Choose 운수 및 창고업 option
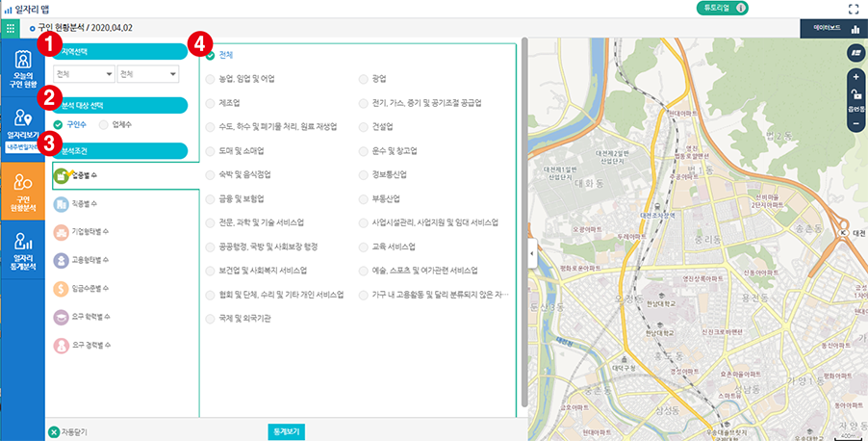 coord(388,151)
